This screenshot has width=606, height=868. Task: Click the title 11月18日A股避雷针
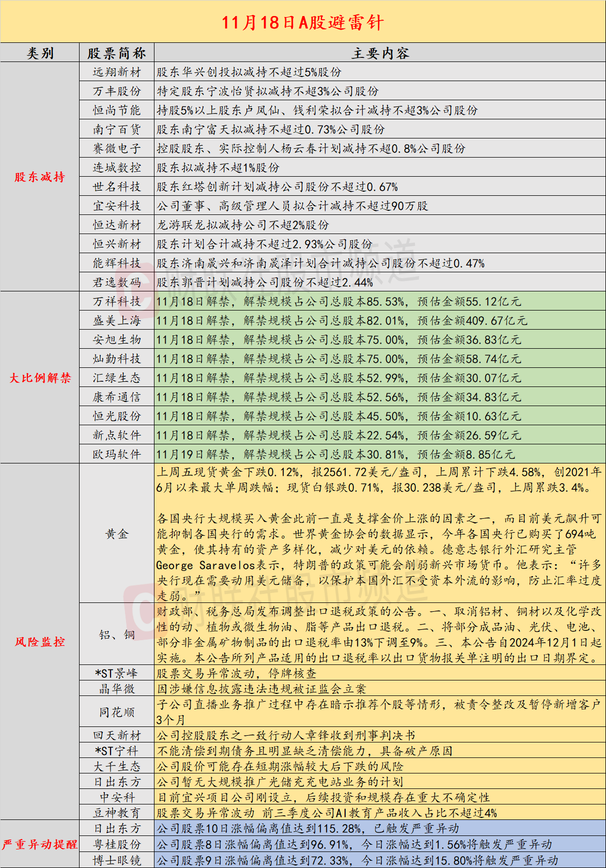[x=303, y=22]
